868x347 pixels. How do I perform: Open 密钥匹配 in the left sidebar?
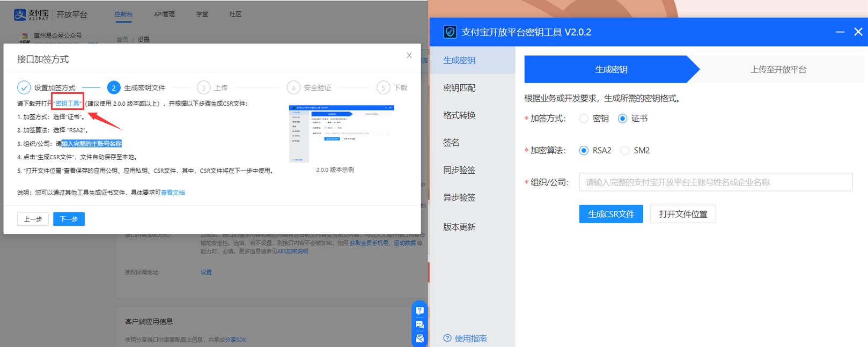click(x=459, y=88)
